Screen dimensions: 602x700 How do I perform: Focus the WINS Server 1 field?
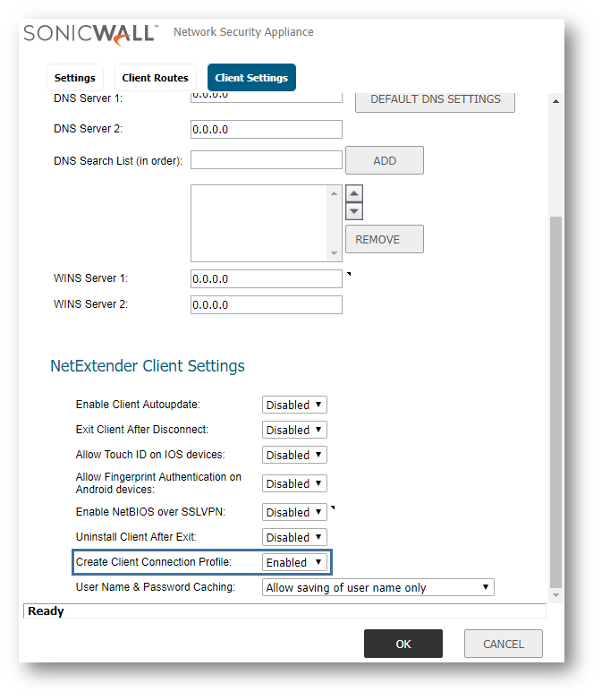point(267,278)
